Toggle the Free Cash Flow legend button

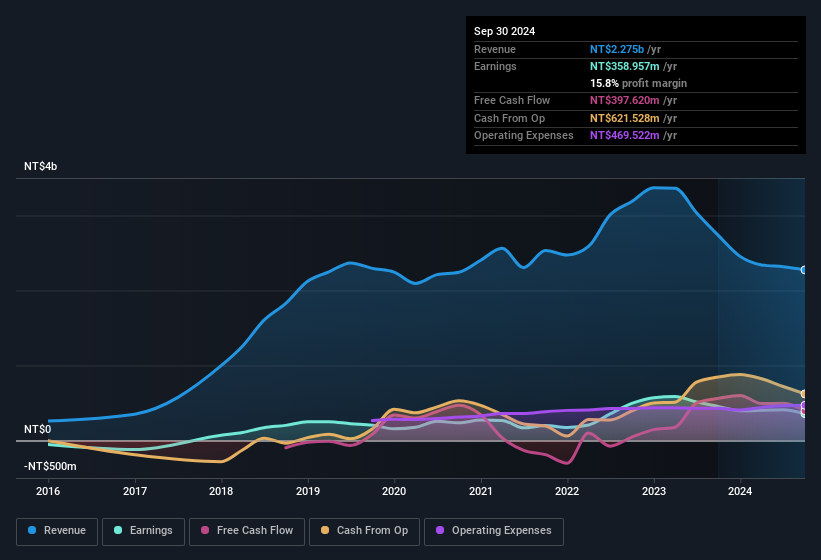pos(246,530)
